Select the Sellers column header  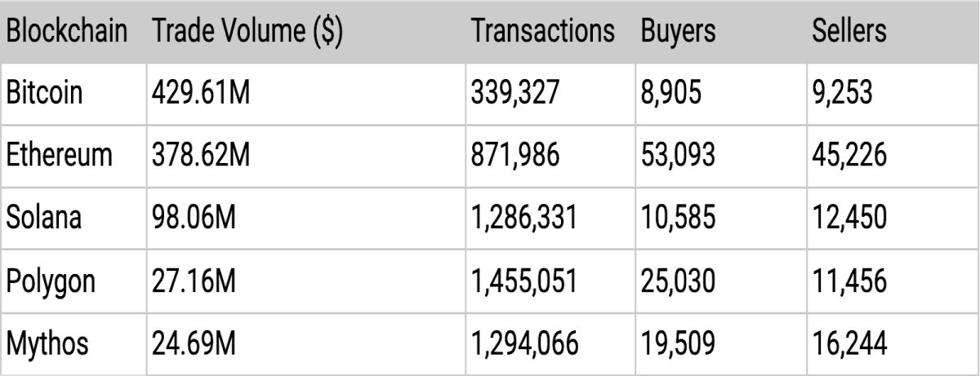(x=850, y=31)
